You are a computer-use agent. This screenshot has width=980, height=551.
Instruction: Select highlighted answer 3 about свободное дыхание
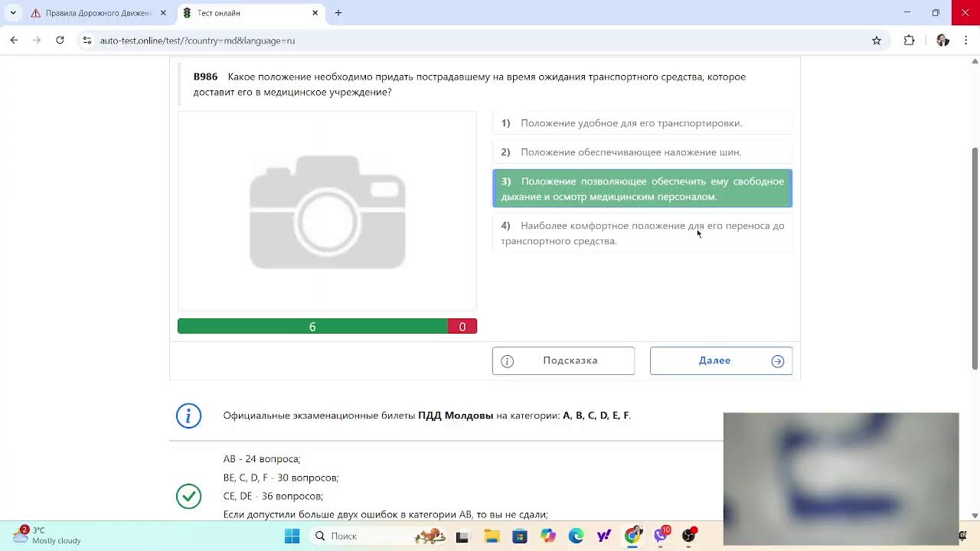pyautogui.click(x=642, y=189)
